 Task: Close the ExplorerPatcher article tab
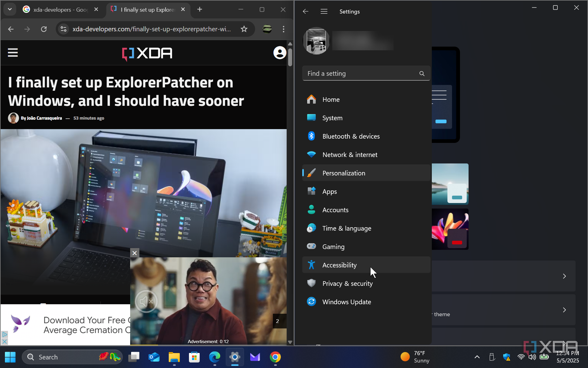[x=183, y=10]
